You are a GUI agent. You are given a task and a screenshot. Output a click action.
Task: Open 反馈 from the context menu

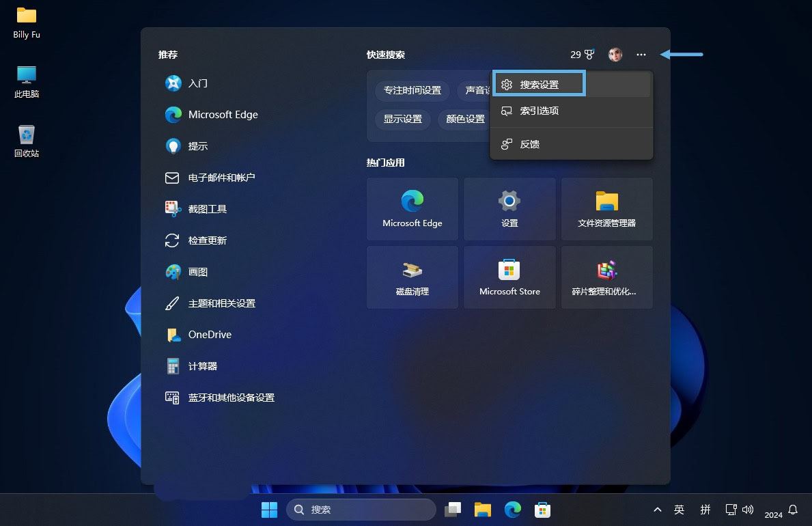click(x=529, y=144)
